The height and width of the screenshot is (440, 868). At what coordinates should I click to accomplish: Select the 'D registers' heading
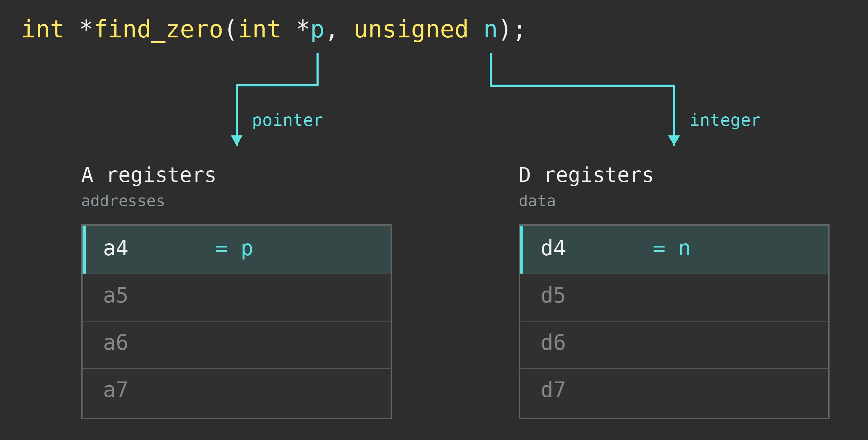[586, 175]
